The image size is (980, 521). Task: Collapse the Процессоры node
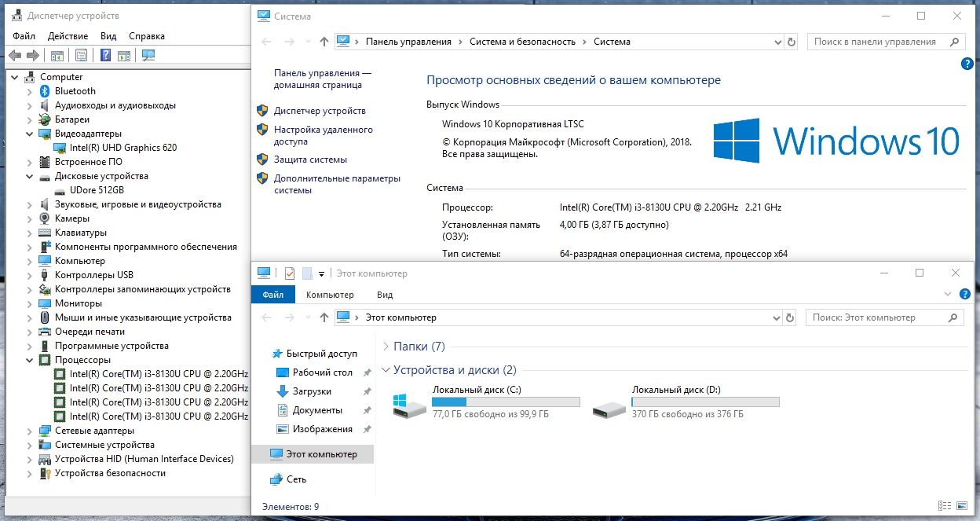click(29, 360)
